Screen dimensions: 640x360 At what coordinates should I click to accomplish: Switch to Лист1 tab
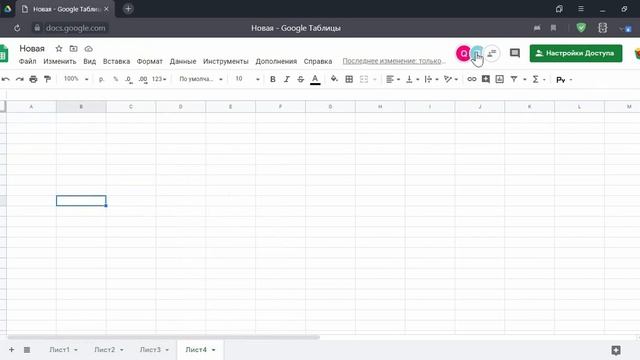point(60,350)
